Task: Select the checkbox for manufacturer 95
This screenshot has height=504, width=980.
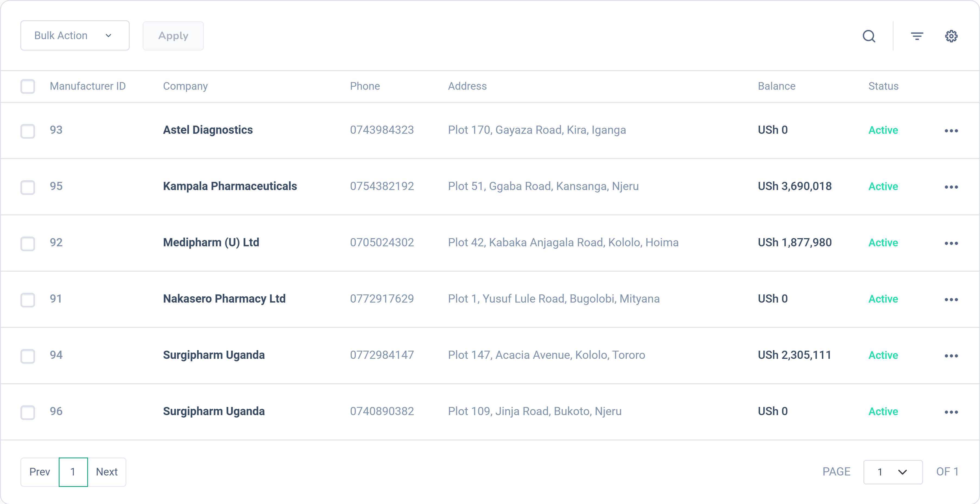Action: tap(28, 187)
